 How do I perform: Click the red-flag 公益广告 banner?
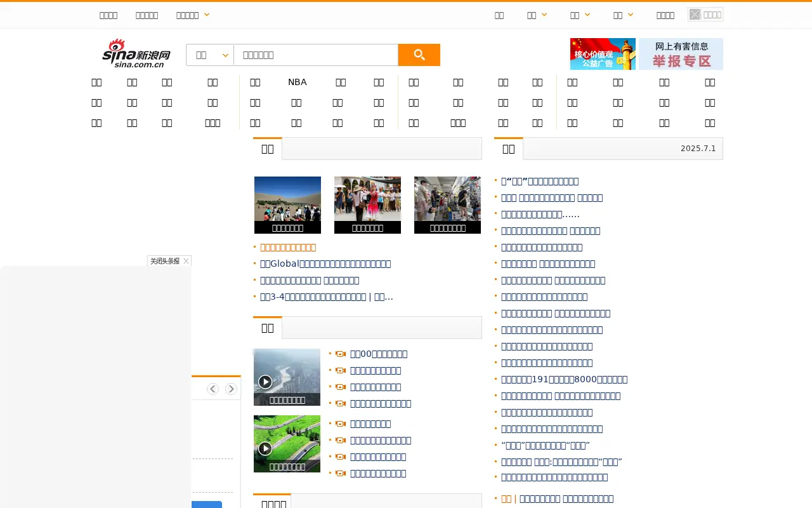[603, 54]
